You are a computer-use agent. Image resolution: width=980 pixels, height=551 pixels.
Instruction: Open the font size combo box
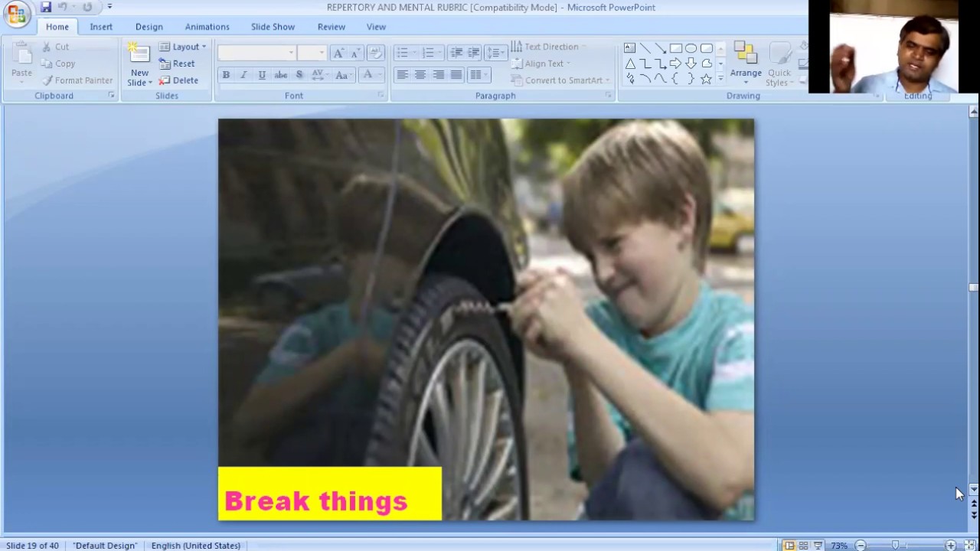[312, 53]
